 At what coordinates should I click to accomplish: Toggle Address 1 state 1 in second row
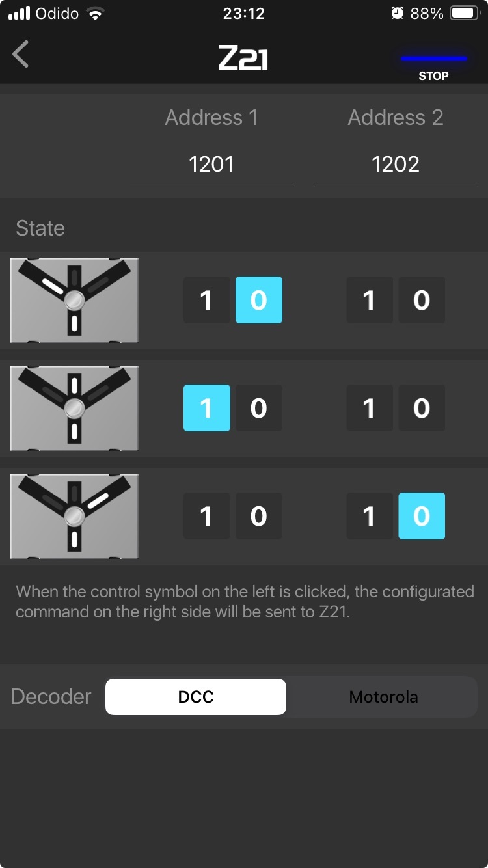[207, 408]
